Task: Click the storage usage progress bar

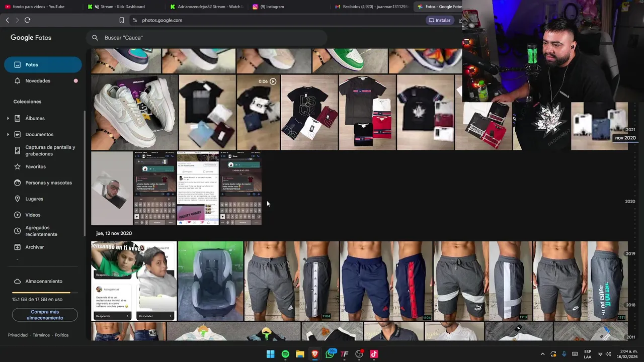Action: (x=45, y=292)
